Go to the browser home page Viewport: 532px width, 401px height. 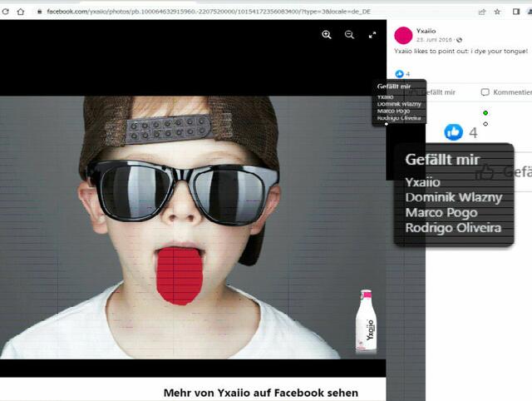21,12
